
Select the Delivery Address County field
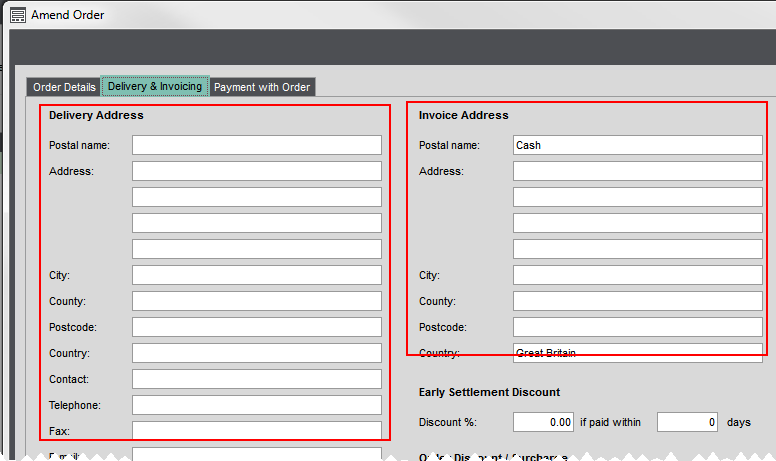256,301
